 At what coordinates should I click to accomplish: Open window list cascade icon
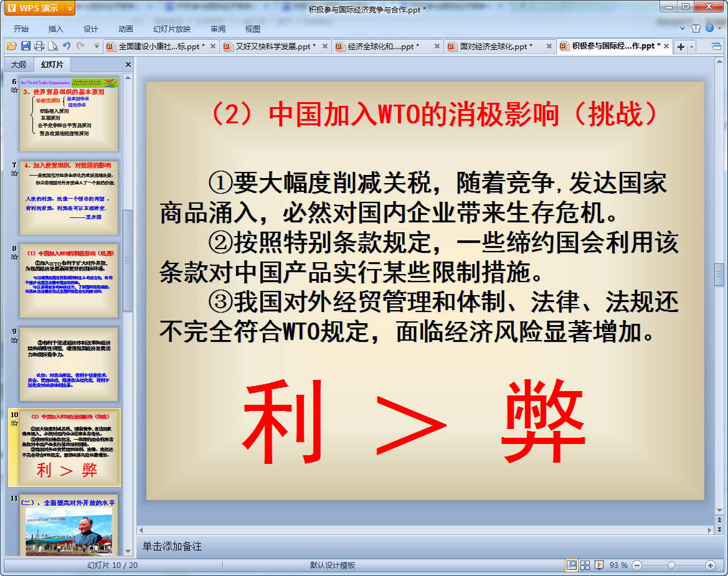716,46
